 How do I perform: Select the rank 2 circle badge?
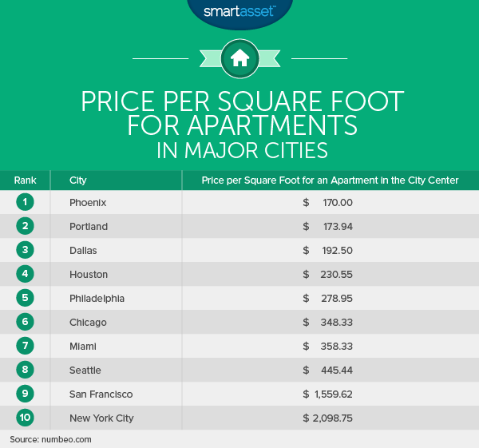tap(25, 226)
